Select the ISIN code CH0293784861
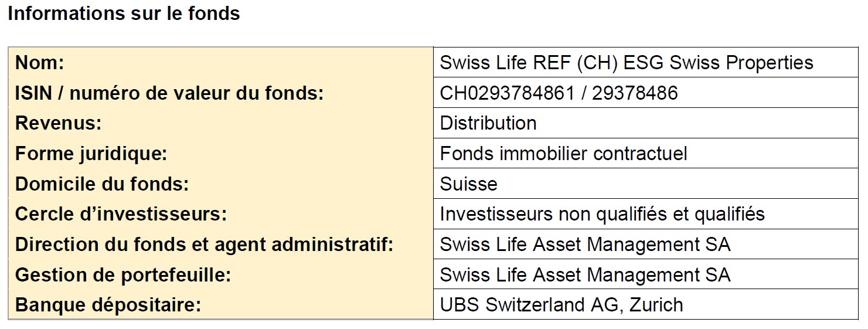 (507, 93)
